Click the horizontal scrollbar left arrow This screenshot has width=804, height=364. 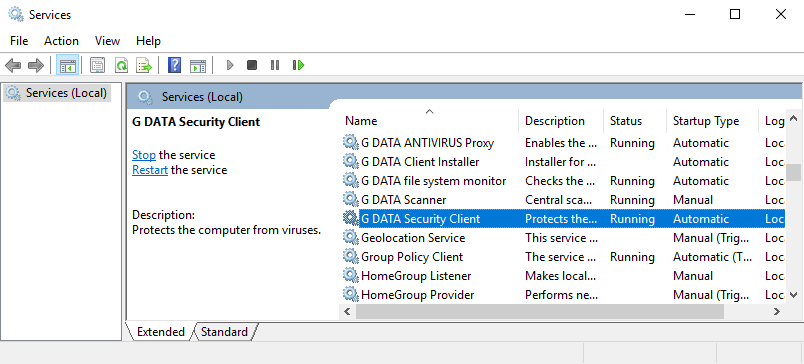point(347,311)
